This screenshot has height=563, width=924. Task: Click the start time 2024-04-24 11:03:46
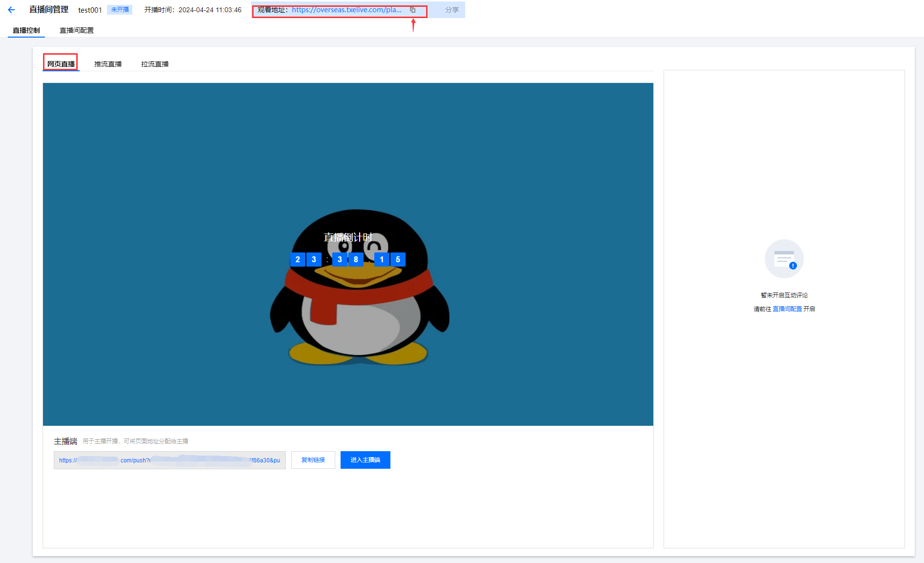210,10
